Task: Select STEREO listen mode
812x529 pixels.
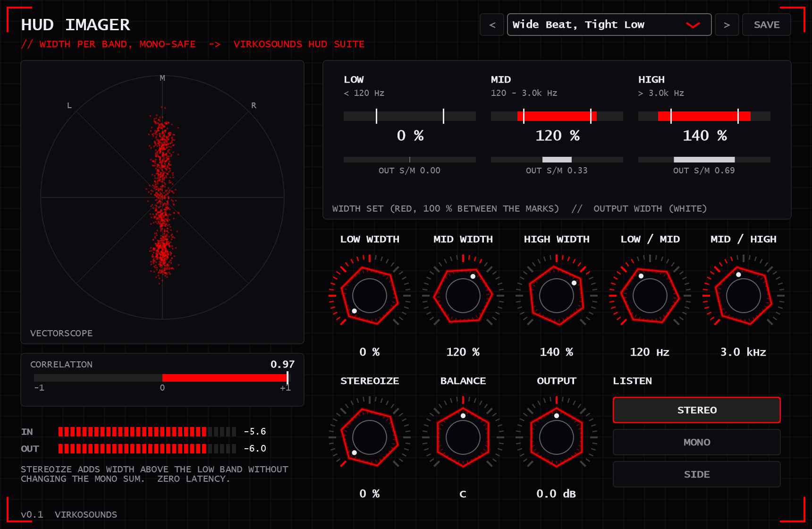Action: click(697, 410)
